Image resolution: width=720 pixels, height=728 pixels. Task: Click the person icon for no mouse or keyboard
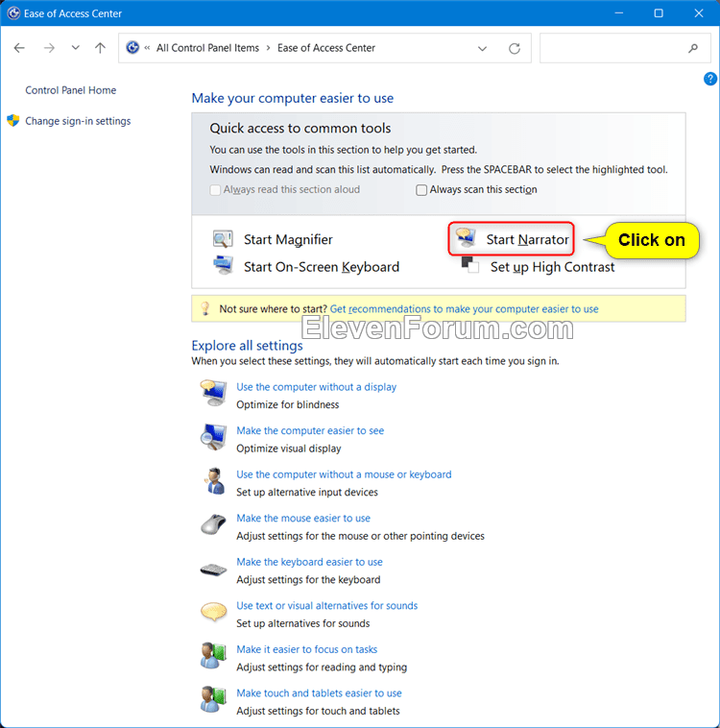[214, 480]
